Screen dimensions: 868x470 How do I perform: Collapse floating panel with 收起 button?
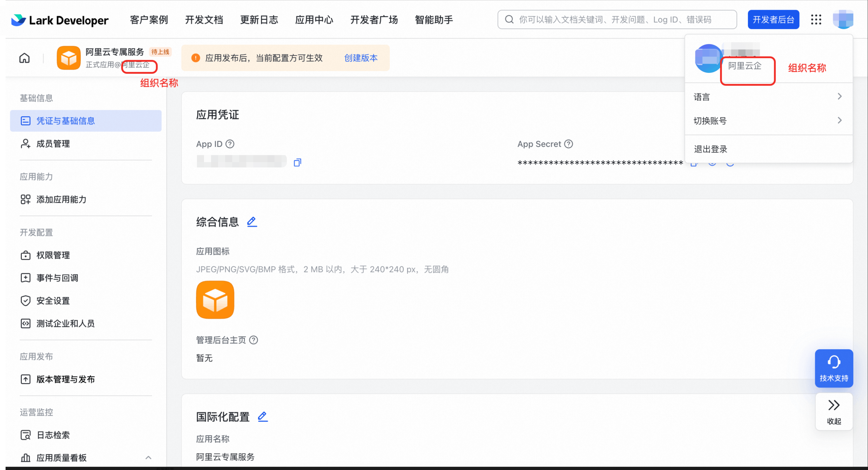(x=834, y=411)
